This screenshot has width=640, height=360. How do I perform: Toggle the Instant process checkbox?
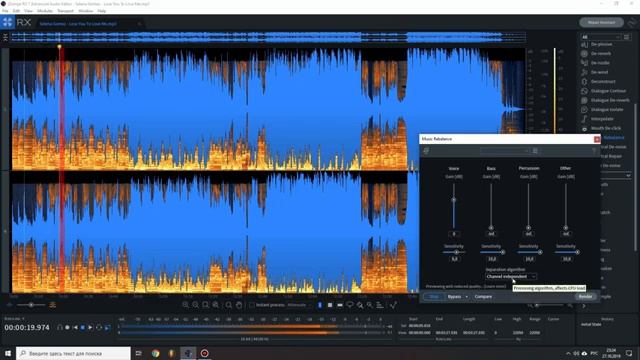click(x=252, y=305)
